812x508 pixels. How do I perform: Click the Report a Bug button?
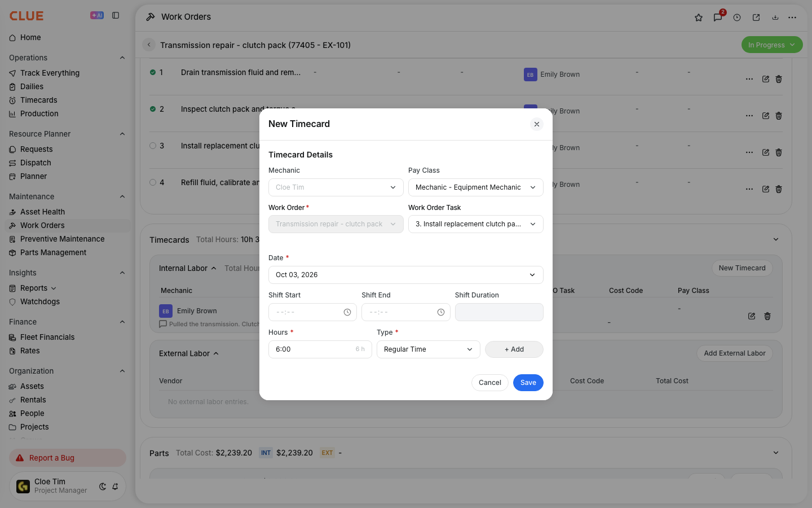68,458
